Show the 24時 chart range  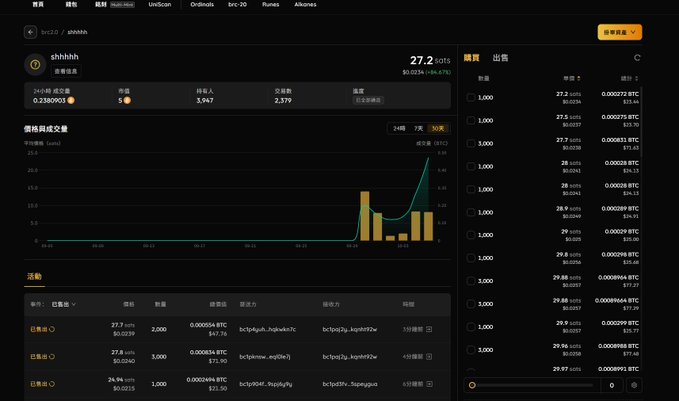[399, 128]
